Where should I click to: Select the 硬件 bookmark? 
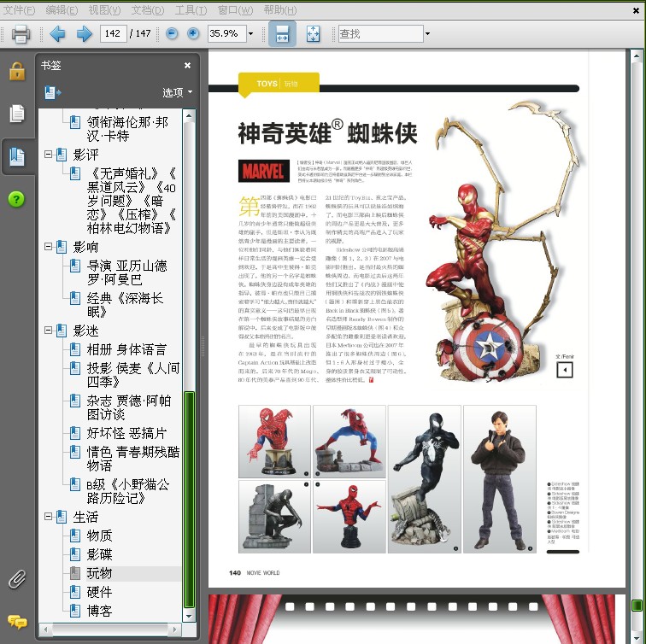click(99, 592)
